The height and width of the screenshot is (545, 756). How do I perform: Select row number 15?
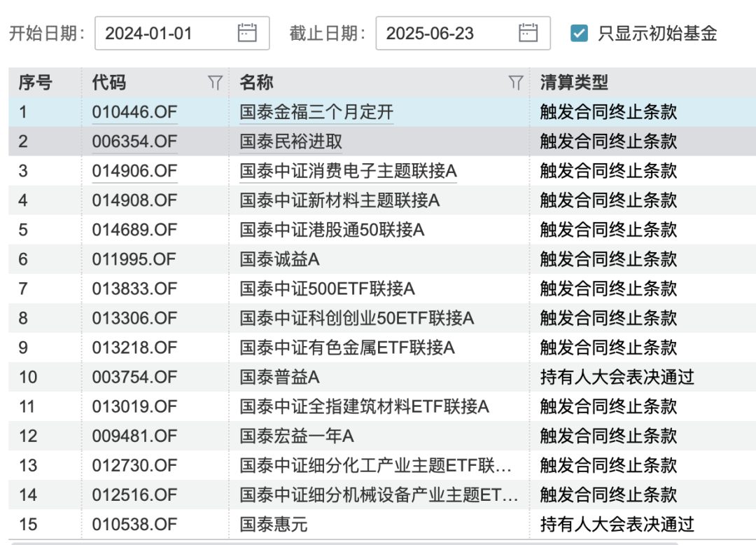pos(27,524)
